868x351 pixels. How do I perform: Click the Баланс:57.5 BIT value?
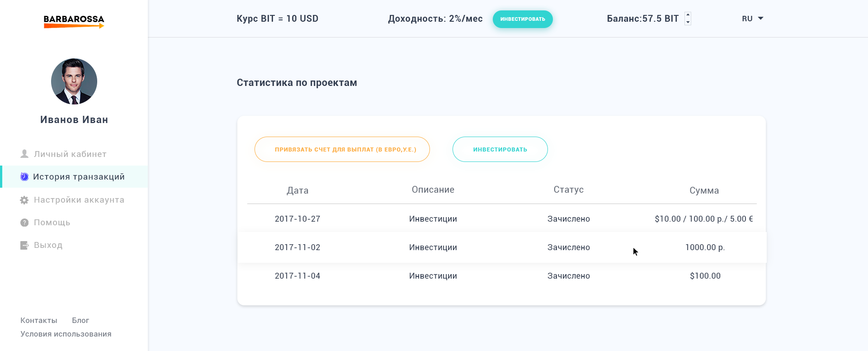(x=643, y=19)
